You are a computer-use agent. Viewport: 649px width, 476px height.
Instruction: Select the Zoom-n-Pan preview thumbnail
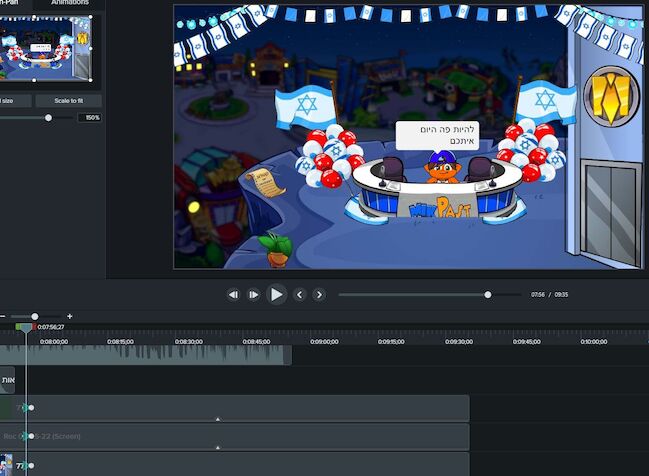46,48
